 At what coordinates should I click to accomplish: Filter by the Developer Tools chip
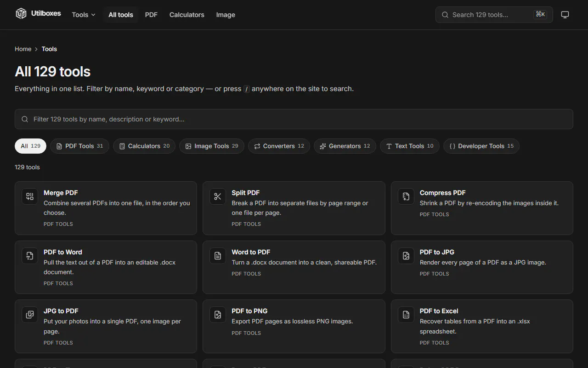(x=481, y=146)
